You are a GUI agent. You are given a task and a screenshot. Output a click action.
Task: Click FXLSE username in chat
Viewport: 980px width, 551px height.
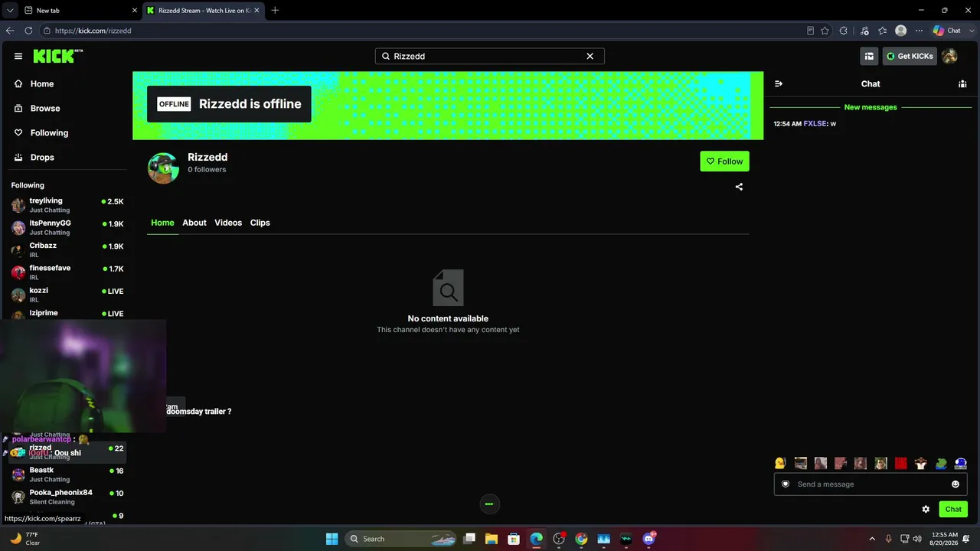click(815, 124)
